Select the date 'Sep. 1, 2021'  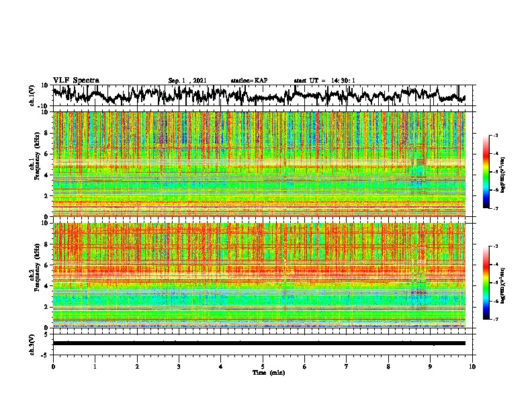click(x=187, y=81)
